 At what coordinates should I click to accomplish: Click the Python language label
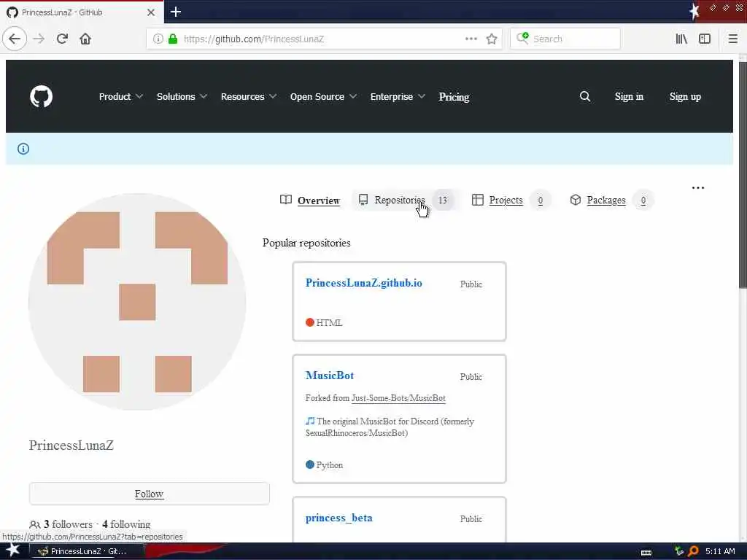coord(329,465)
